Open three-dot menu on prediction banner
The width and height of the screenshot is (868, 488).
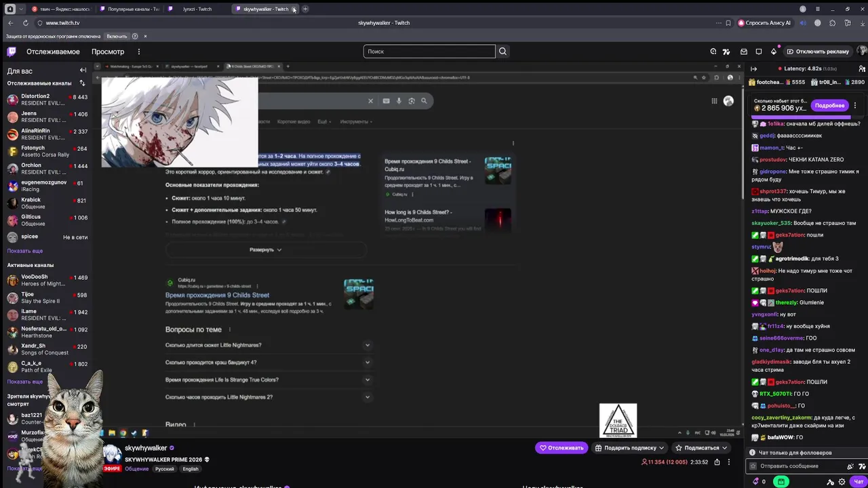coord(855,106)
